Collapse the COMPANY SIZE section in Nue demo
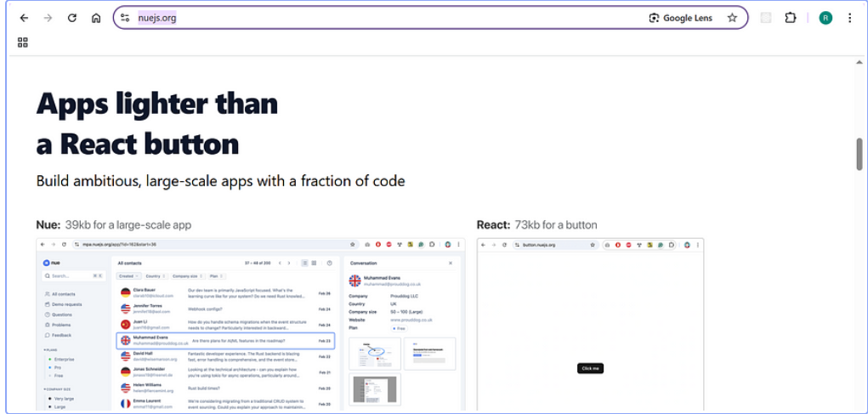The width and height of the screenshot is (868, 414). pyautogui.click(x=58, y=389)
